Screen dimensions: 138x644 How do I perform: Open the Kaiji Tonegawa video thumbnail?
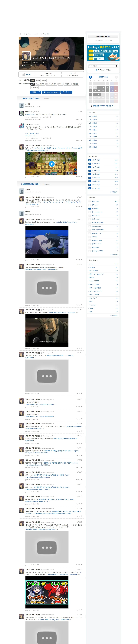pyautogui.click(x=47, y=330)
